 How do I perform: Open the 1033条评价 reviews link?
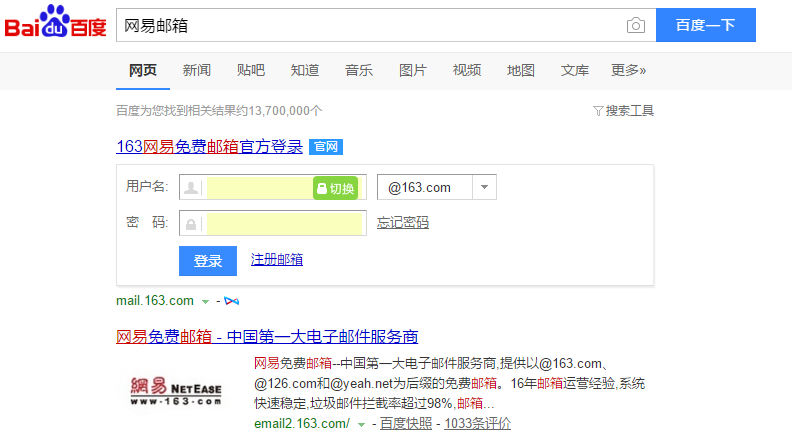tap(477, 423)
